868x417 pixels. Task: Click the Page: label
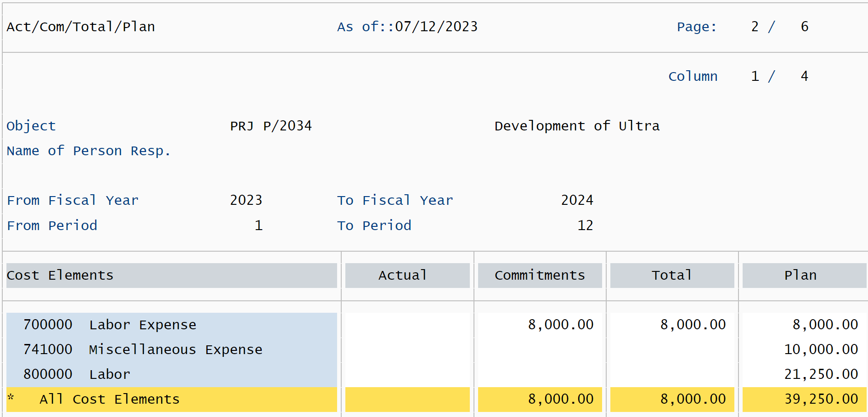tap(697, 27)
